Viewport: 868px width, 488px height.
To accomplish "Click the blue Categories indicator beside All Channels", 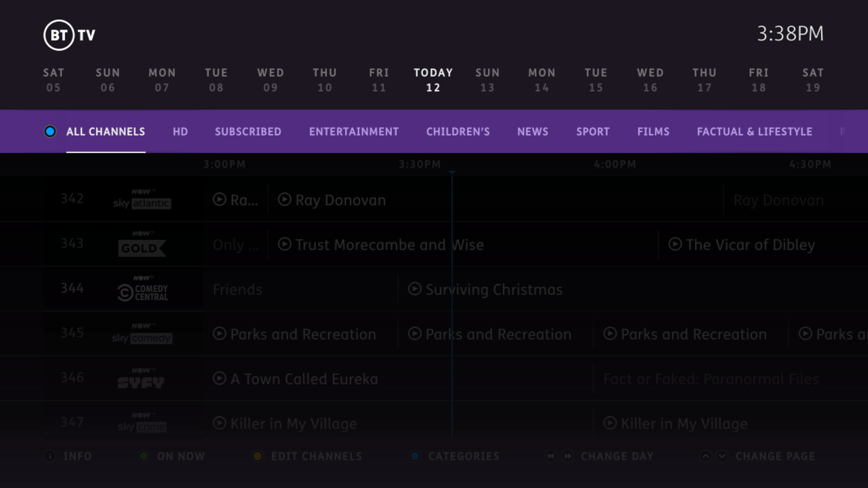I will pyautogui.click(x=50, y=131).
